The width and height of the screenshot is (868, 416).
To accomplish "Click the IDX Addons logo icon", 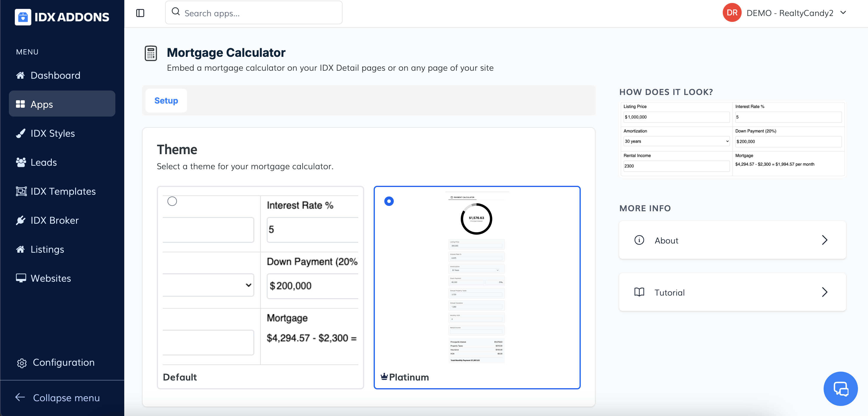I will point(22,17).
